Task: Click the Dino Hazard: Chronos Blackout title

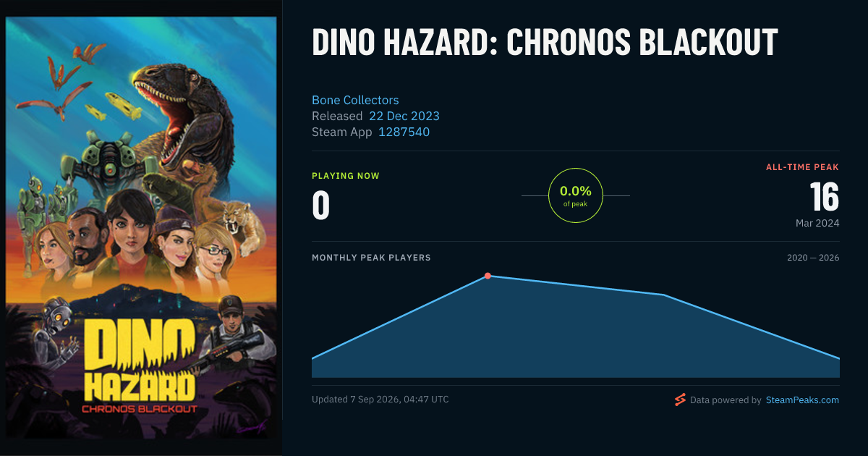Action: 545,43
